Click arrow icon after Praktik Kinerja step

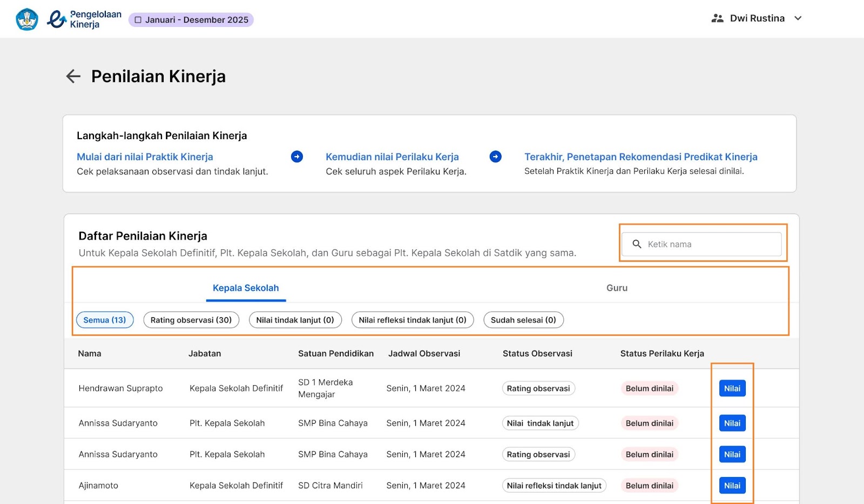tap(296, 156)
